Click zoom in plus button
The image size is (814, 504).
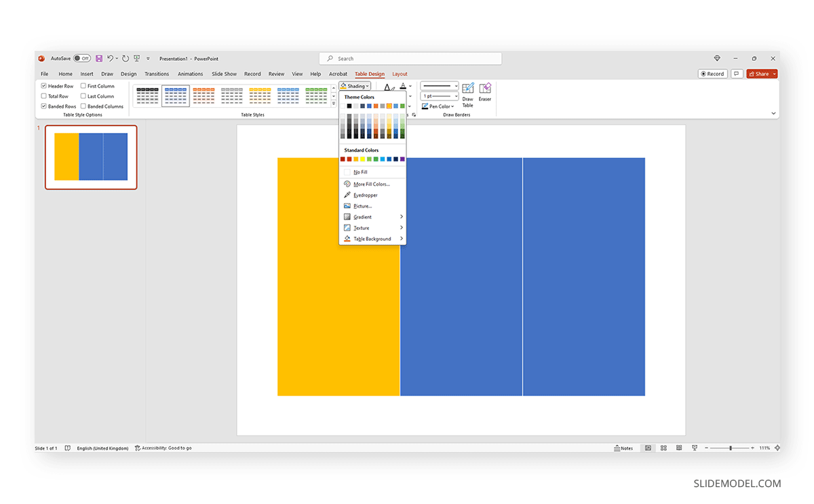coord(752,448)
